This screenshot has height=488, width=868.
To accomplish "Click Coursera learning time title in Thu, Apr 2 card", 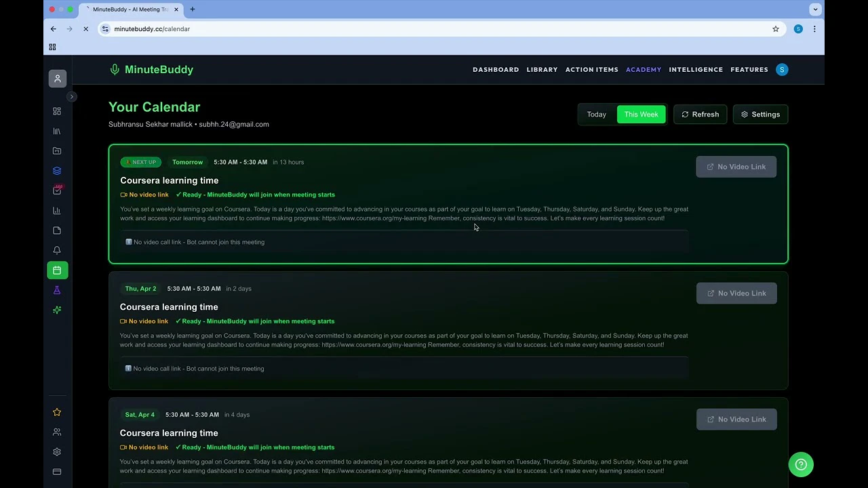I will coord(169,307).
